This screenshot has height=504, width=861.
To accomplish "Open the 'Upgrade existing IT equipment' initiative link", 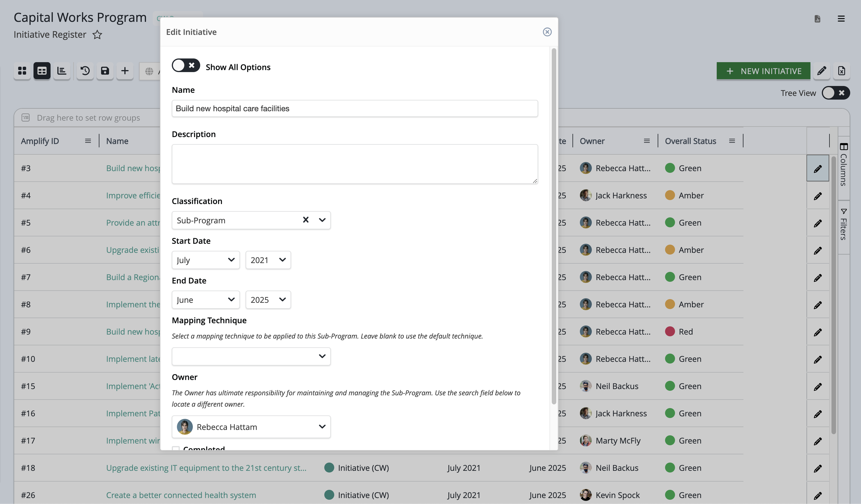I will coord(206,468).
